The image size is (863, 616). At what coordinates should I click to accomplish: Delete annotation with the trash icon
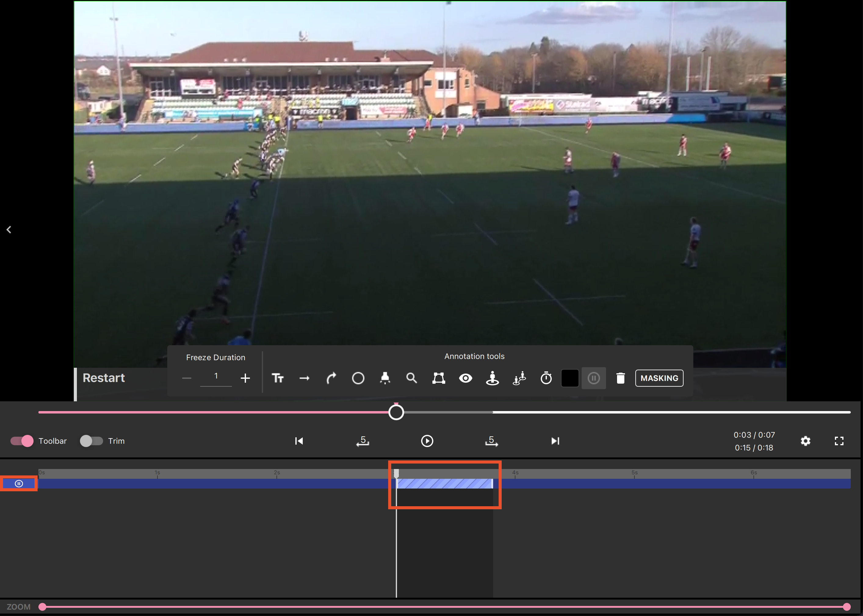click(620, 378)
